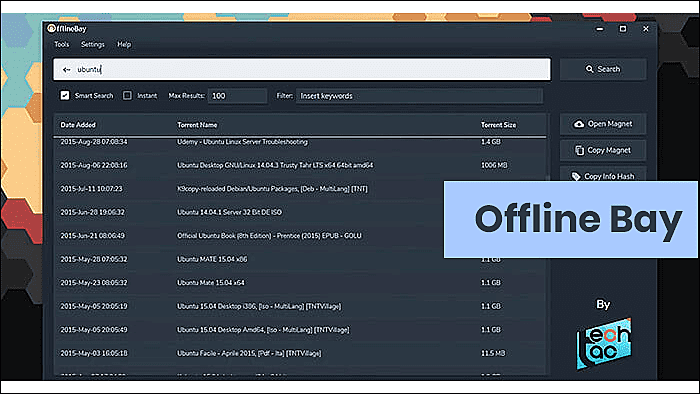Click the magnifier icon on Search button
The height and width of the screenshot is (394, 700).
589,69
